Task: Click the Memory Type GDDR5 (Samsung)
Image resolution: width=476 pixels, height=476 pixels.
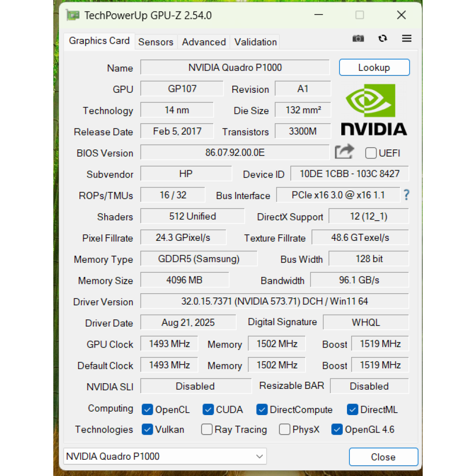Action: click(199, 258)
